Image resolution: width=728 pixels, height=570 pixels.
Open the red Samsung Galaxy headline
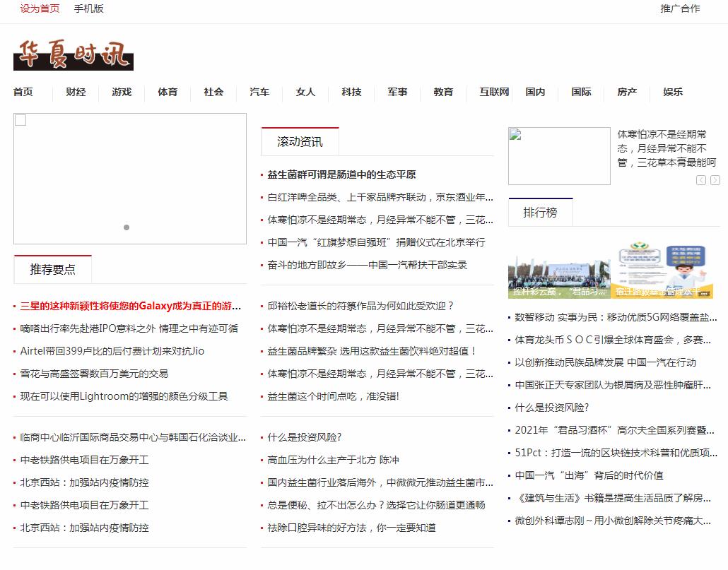point(131,306)
